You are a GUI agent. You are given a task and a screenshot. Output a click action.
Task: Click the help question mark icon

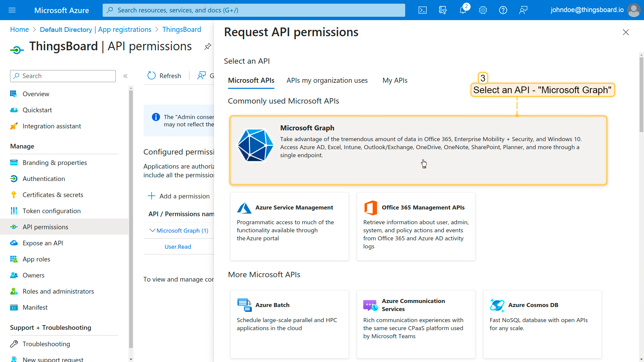tap(503, 10)
